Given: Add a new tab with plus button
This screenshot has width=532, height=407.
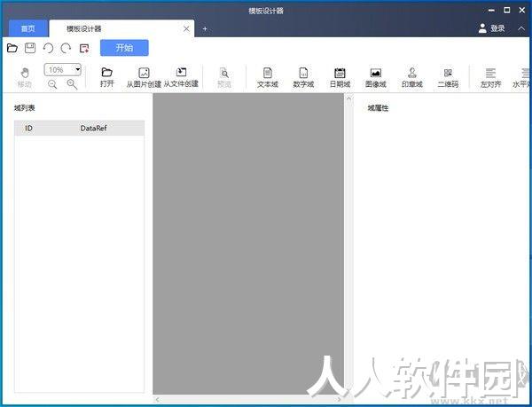Looking at the screenshot, I should tap(205, 29).
